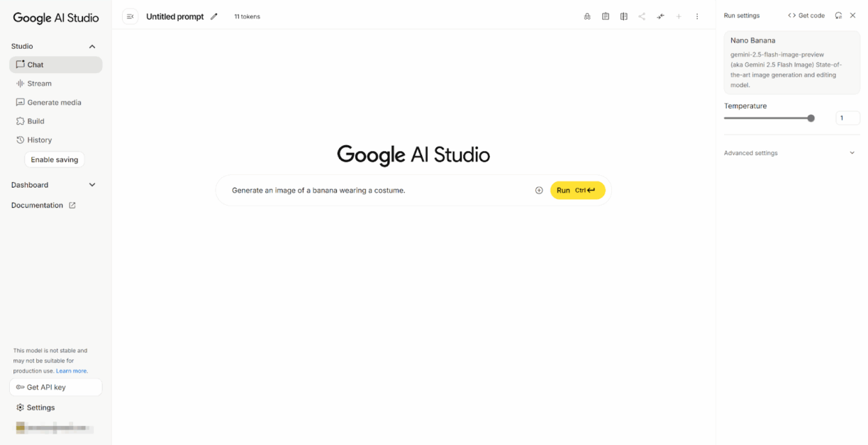Viewport: 868px width, 445px height.
Task: Run the prompt with Run button
Action: [578, 190]
